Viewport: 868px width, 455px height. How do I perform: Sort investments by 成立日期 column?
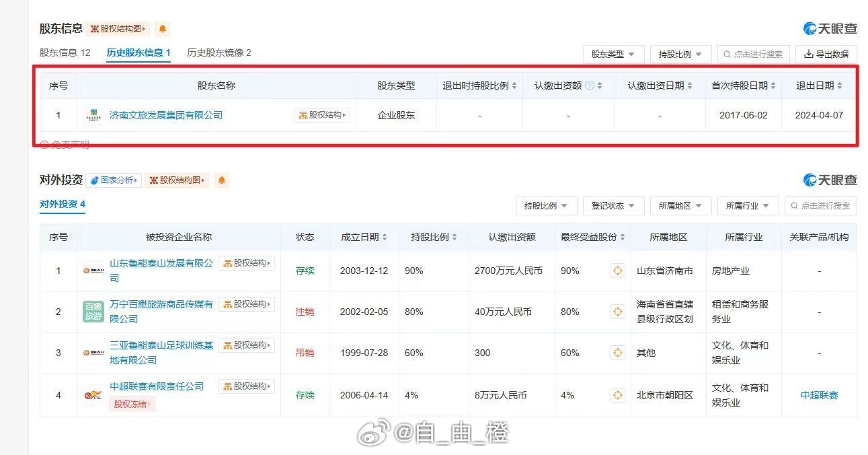364,237
